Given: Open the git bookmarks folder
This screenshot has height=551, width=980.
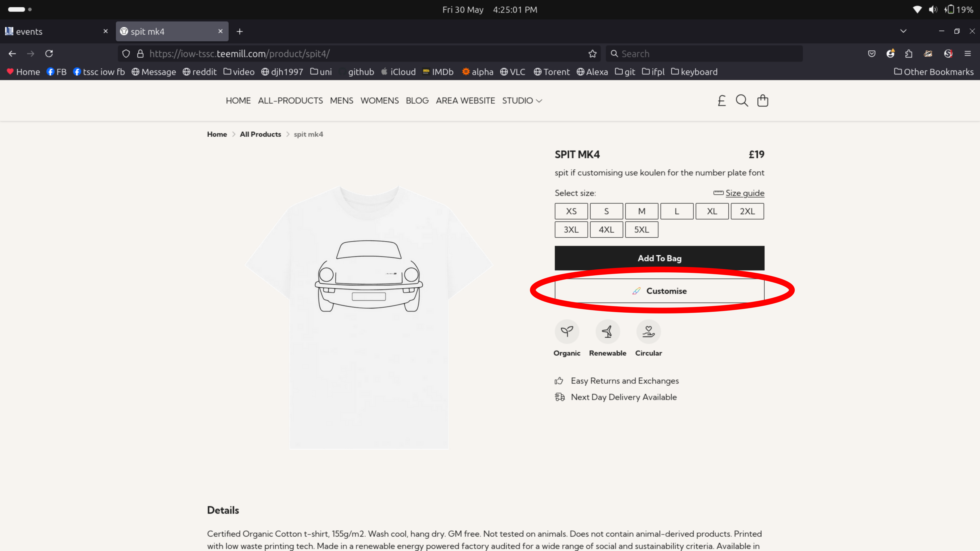Looking at the screenshot, I should (625, 72).
